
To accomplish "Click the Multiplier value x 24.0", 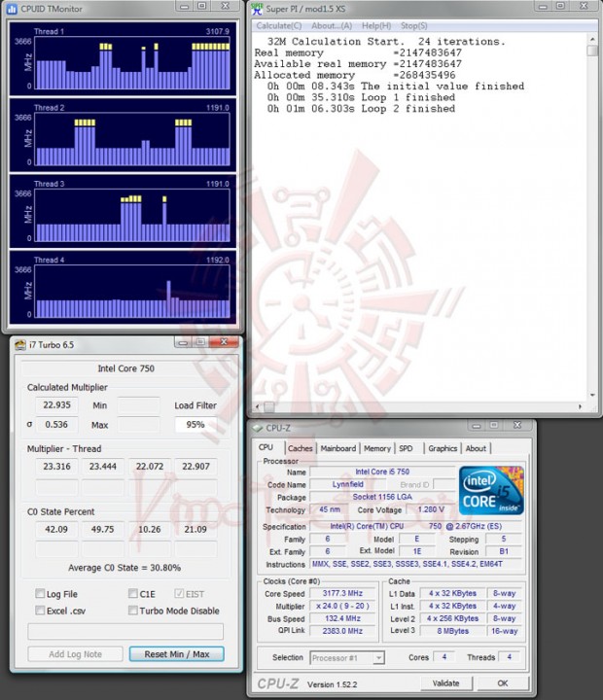I will click(x=342, y=606).
